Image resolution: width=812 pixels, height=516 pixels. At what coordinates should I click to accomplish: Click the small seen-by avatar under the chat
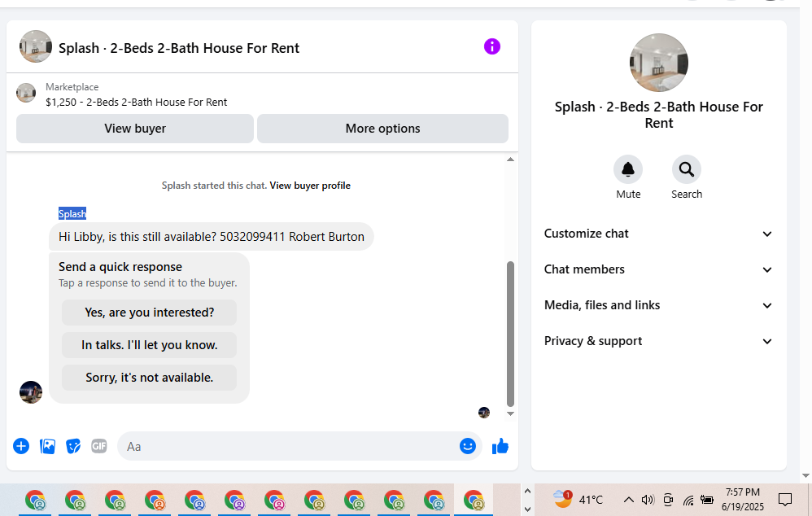tap(484, 413)
